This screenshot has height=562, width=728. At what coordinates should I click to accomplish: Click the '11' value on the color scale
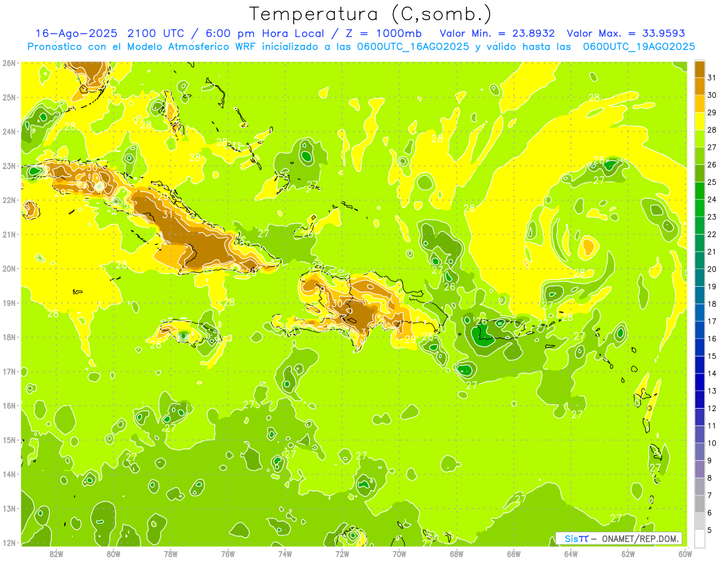(712, 426)
